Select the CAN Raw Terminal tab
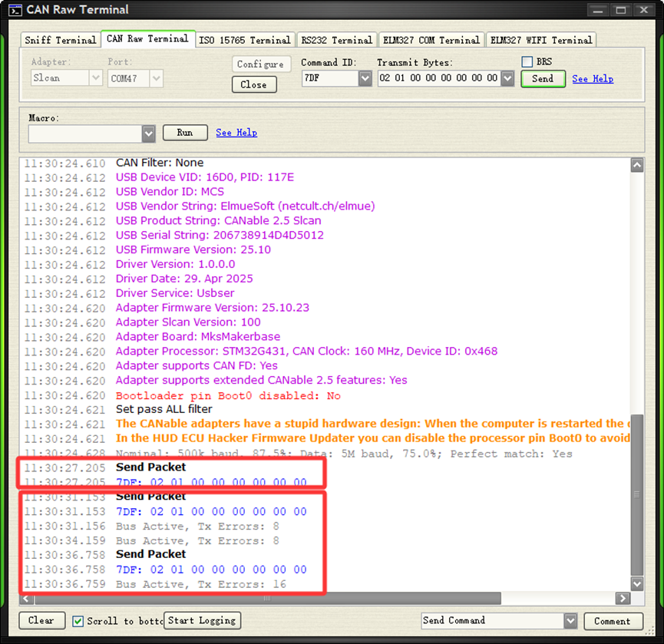Screen dimensions: 664x644 click(x=148, y=39)
